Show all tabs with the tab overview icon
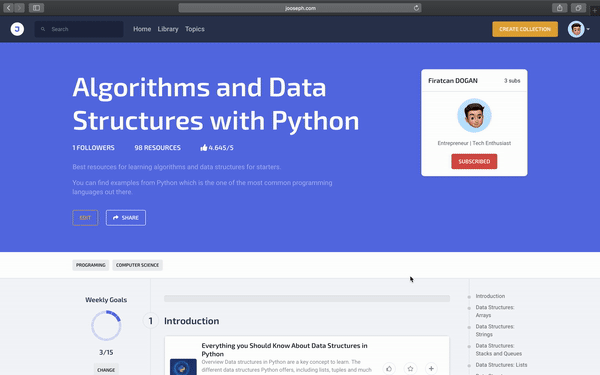Screen dimensions: 600x375 tap(578, 8)
